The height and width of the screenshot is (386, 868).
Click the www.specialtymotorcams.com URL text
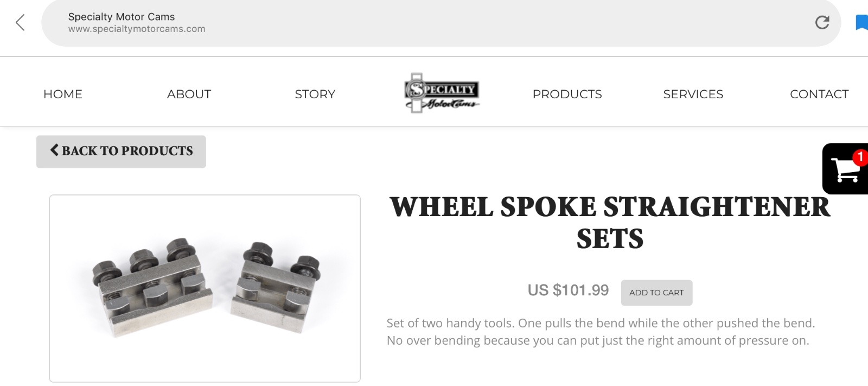point(137,29)
